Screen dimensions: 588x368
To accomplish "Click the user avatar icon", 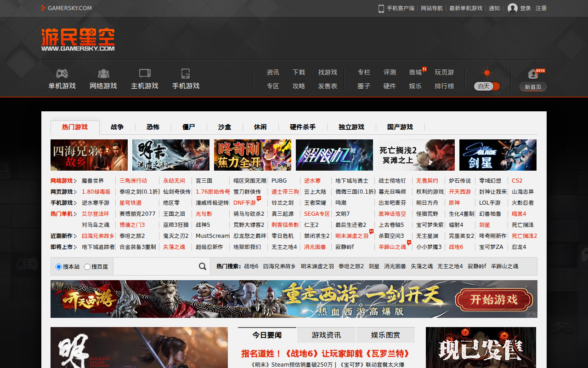I will coord(512,8).
